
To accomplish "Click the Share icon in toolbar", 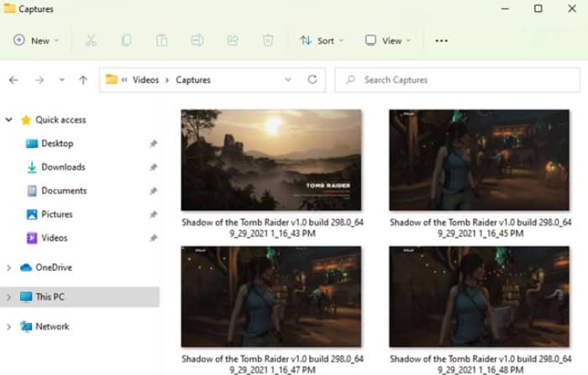I will [233, 40].
